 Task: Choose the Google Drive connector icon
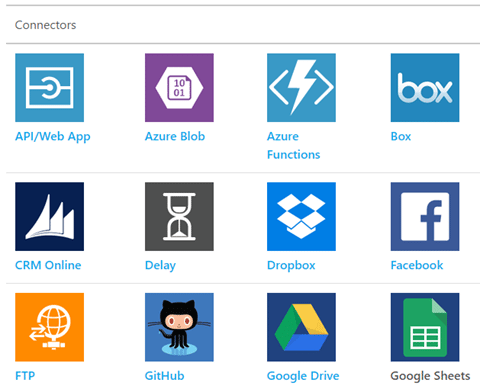[301, 327]
